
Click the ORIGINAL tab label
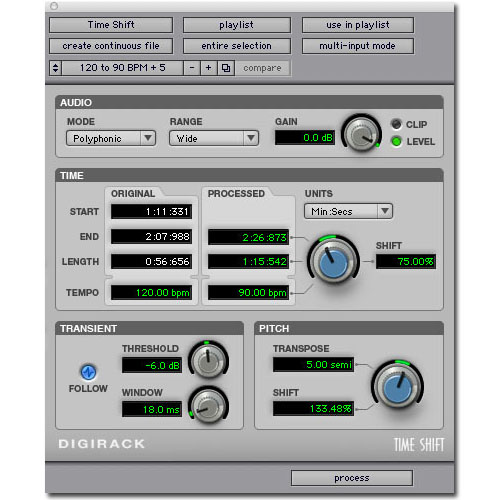pos(133,194)
